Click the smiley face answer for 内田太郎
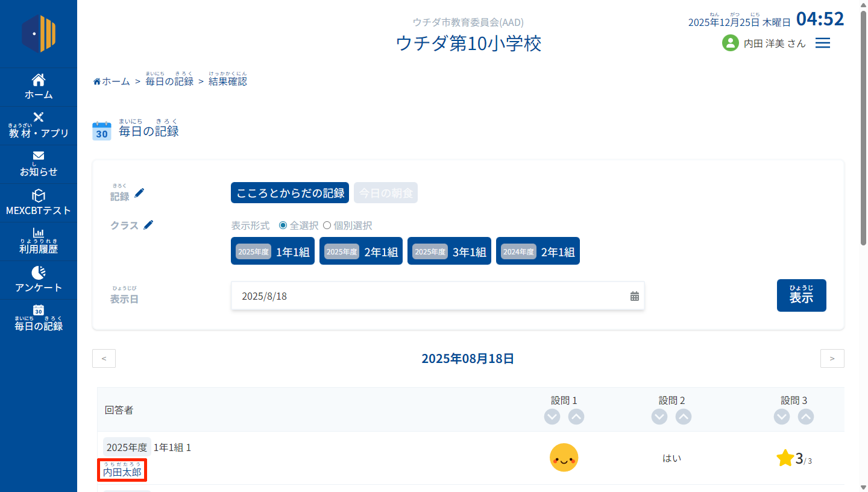The height and width of the screenshot is (492, 868). click(564, 458)
